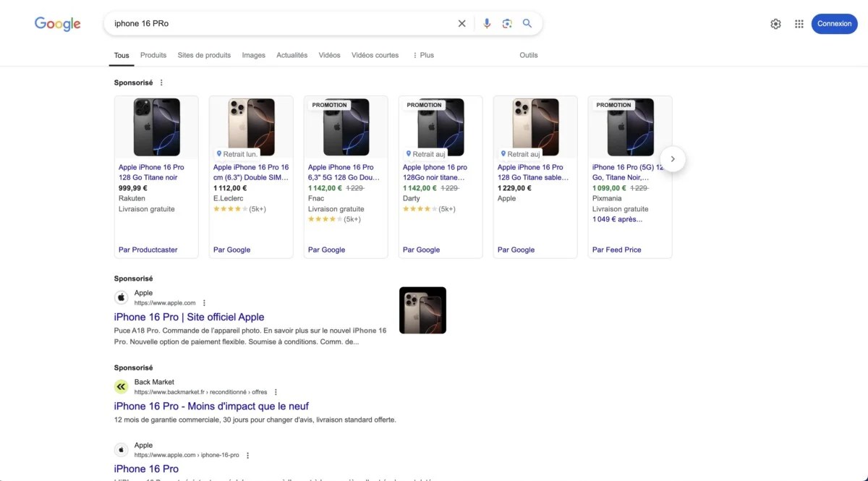
Task: Start voice search with the microphone icon
Action: [487, 24]
